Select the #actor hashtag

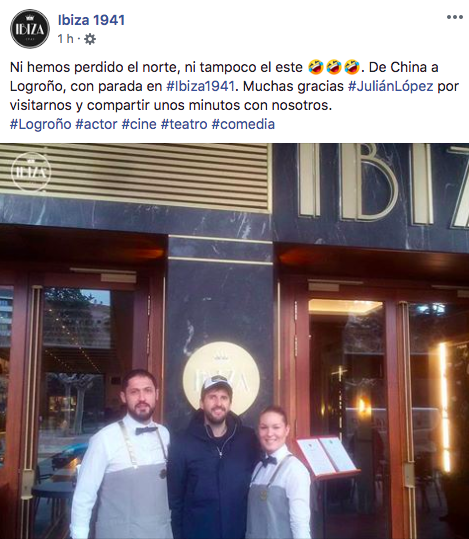click(96, 124)
